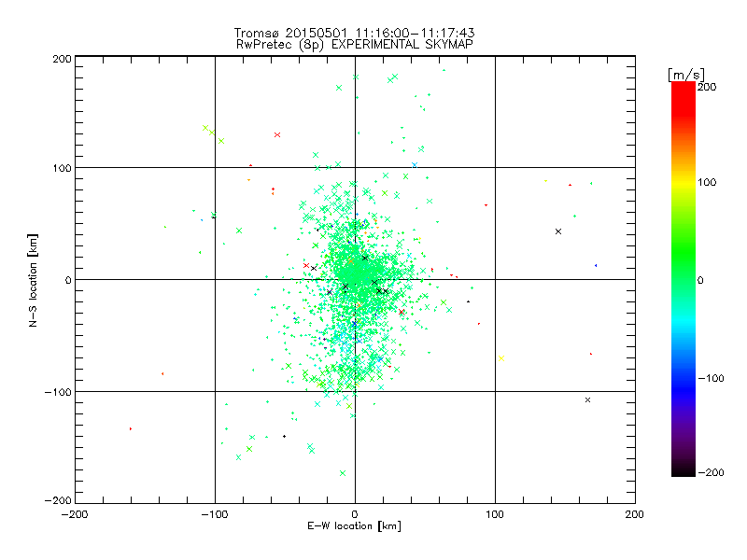Click the title "Tromsø 20150501 11:16:00-11:17:43"
The image size is (747, 560).
pyautogui.click(x=355, y=33)
